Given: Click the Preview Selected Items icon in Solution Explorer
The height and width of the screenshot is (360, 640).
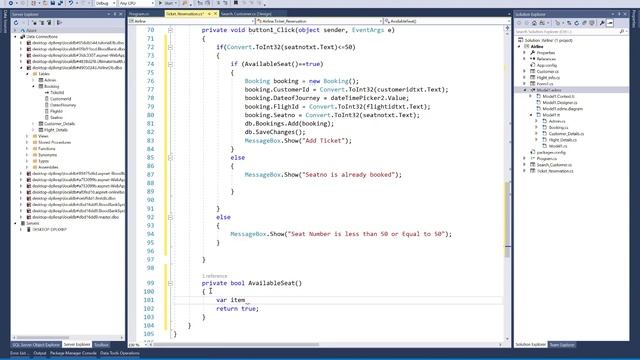Looking at the screenshot, I should (610, 23).
